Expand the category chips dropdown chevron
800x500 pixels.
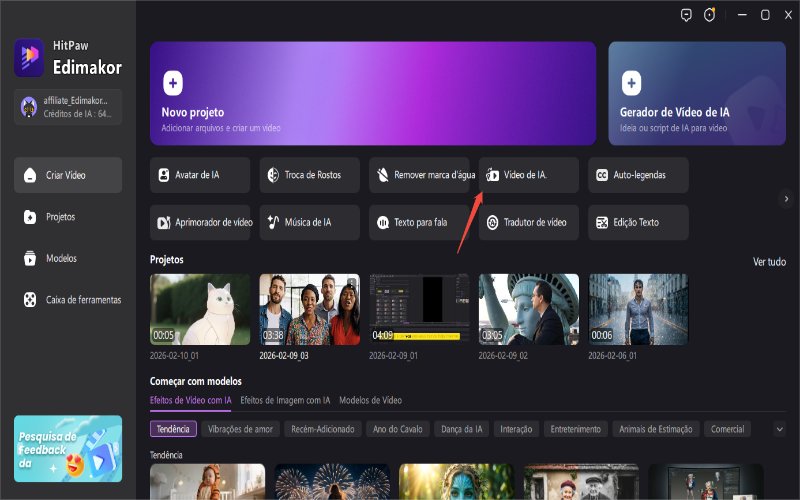pos(780,429)
